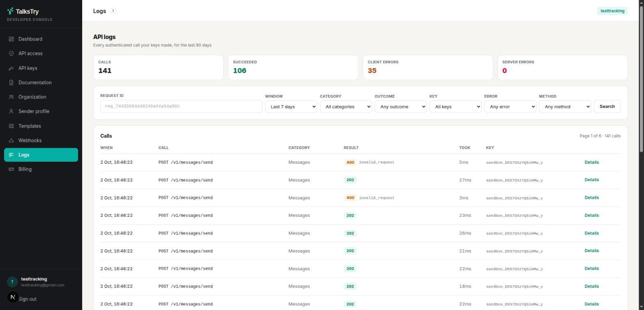Open Details for the 27ms call
The width and height of the screenshot is (644, 310).
[x=591, y=180]
